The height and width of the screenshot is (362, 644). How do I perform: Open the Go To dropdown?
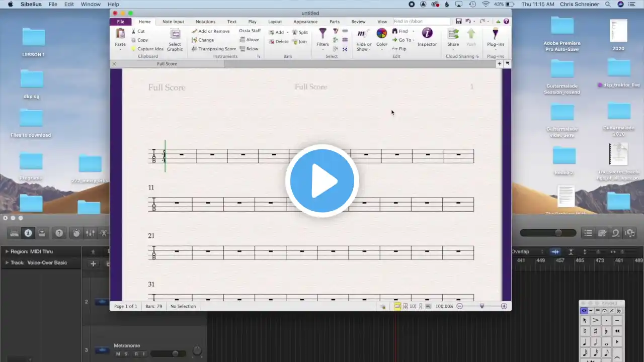coord(414,40)
